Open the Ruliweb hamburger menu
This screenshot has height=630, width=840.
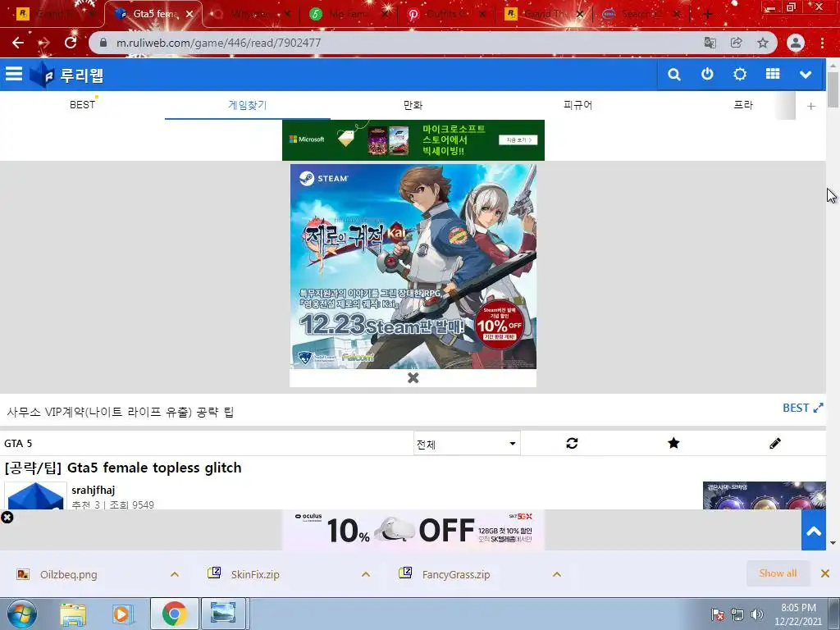tap(14, 74)
